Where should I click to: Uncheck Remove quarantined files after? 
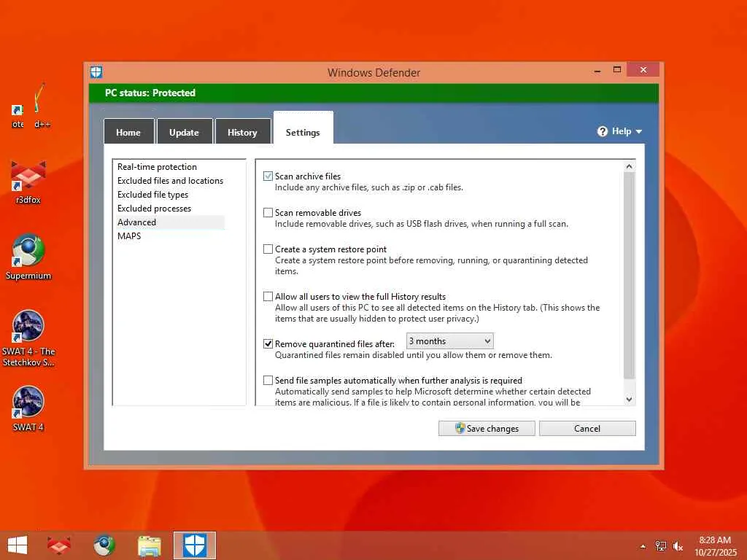tap(268, 344)
